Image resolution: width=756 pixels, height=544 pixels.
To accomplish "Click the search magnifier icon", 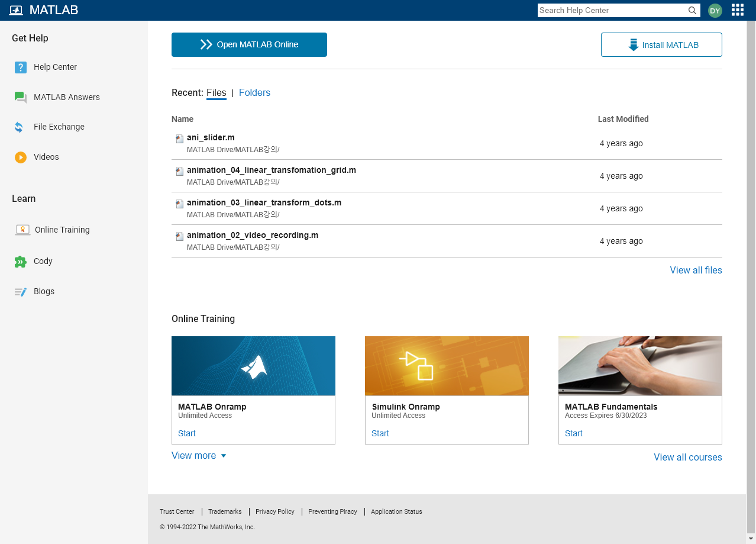I will 692,10.
